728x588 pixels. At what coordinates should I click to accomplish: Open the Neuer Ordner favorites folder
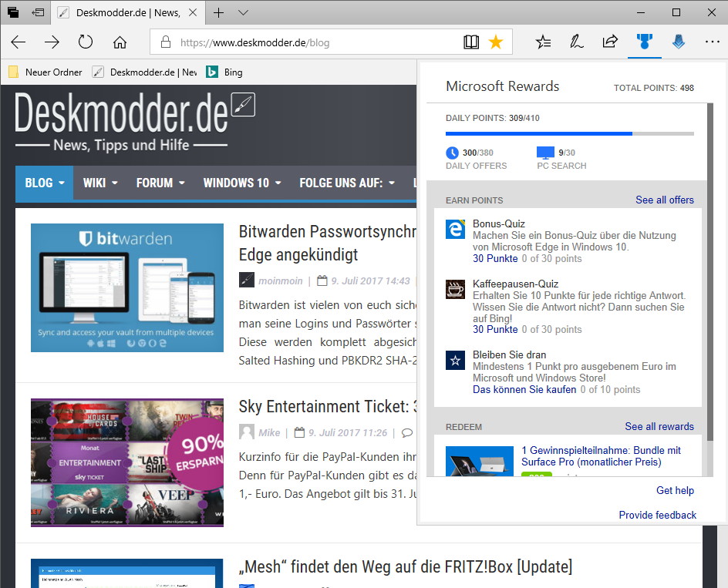pos(45,72)
